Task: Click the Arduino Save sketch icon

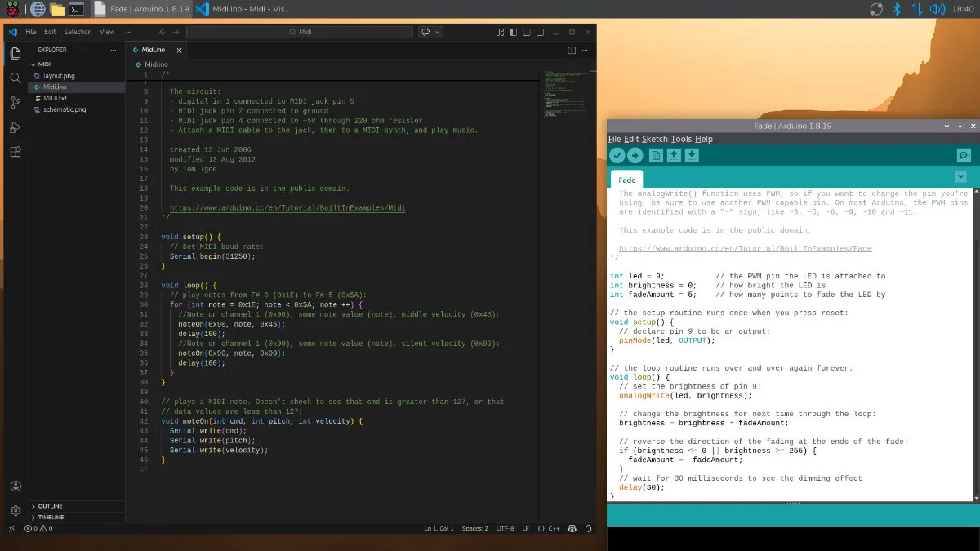Action: tap(692, 156)
